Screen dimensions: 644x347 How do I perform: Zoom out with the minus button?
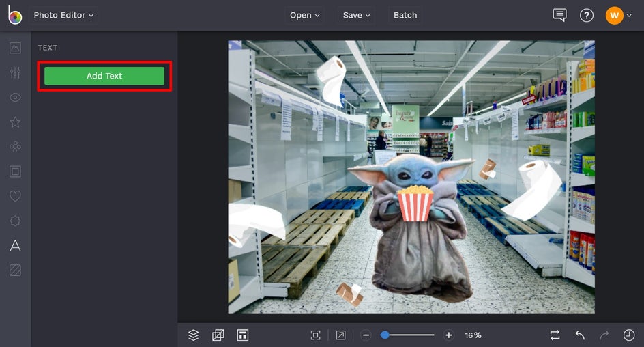[x=366, y=335]
